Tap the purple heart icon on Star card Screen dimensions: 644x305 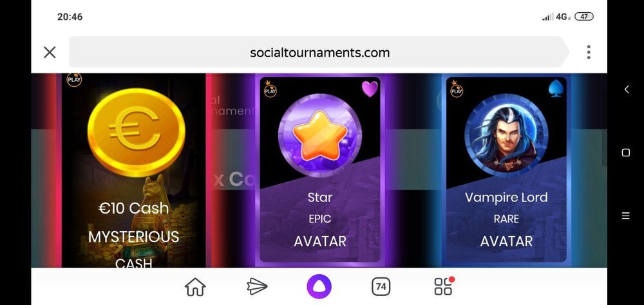click(370, 89)
